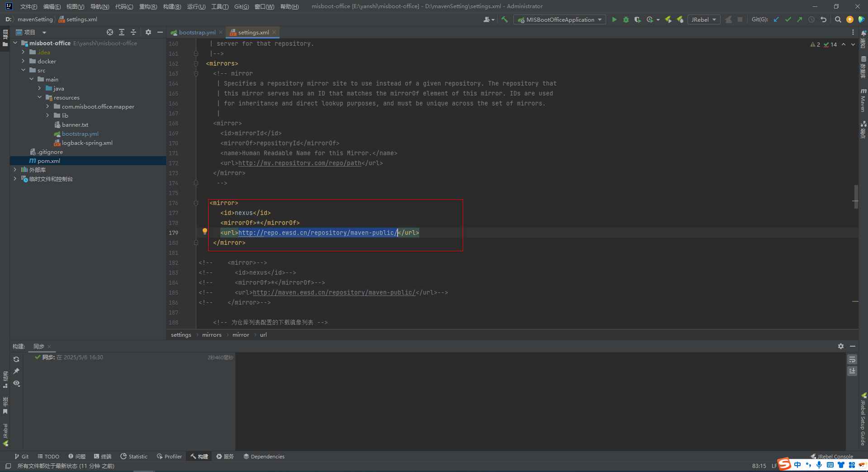Click Git update project blue arrow

(x=776, y=19)
